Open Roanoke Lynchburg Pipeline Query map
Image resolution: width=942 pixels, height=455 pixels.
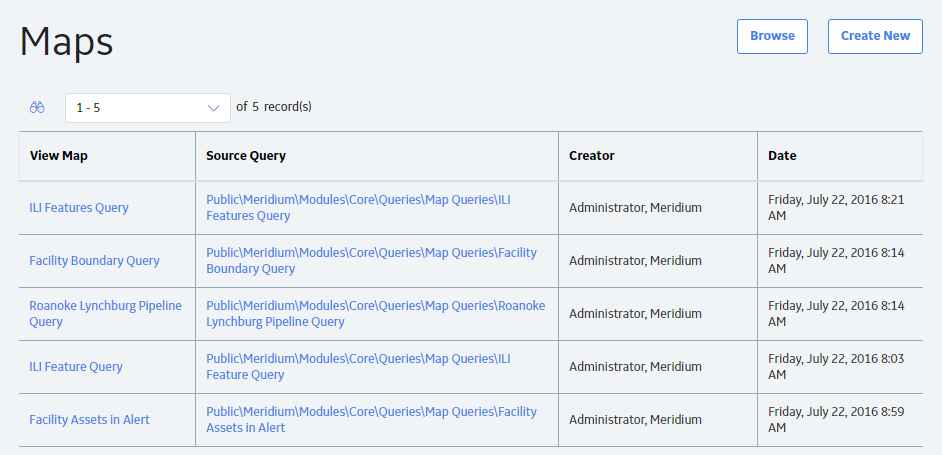[105, 313]
